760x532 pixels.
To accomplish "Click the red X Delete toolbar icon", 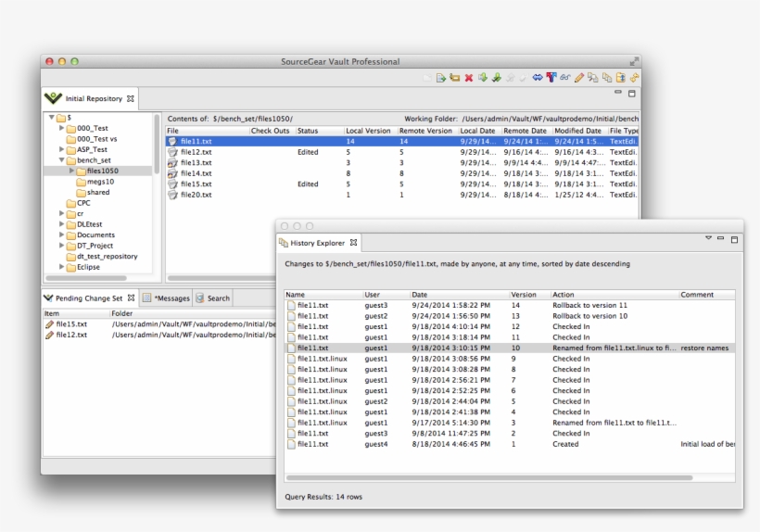I will tap(469, 78).
